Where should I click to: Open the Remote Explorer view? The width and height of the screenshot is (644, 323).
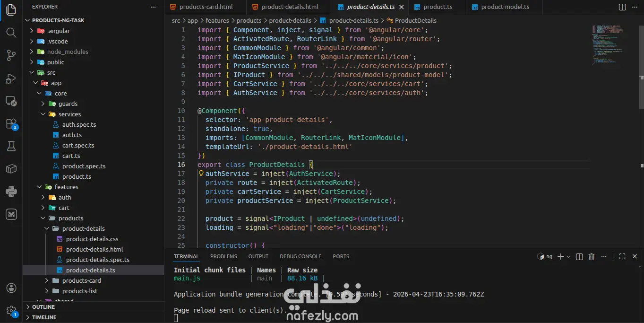pos(11,101)
